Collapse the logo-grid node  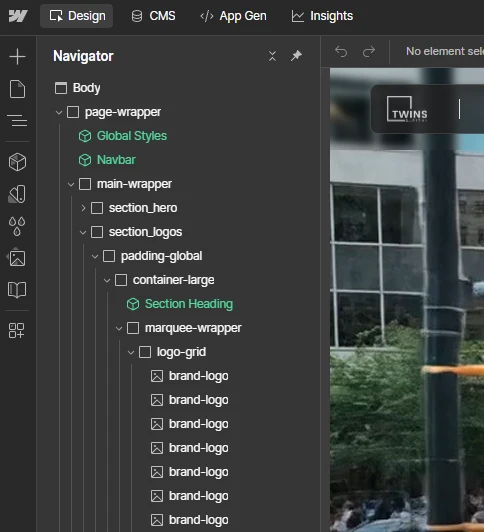[131, 353]
